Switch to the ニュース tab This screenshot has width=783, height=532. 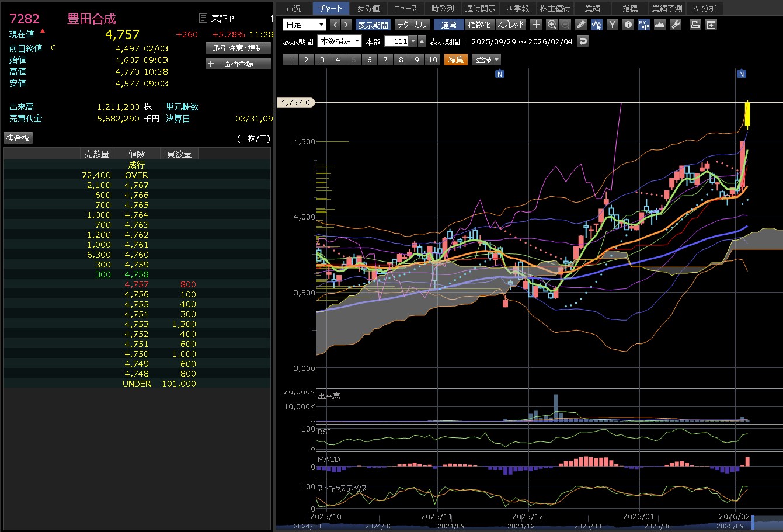(405, 8)
